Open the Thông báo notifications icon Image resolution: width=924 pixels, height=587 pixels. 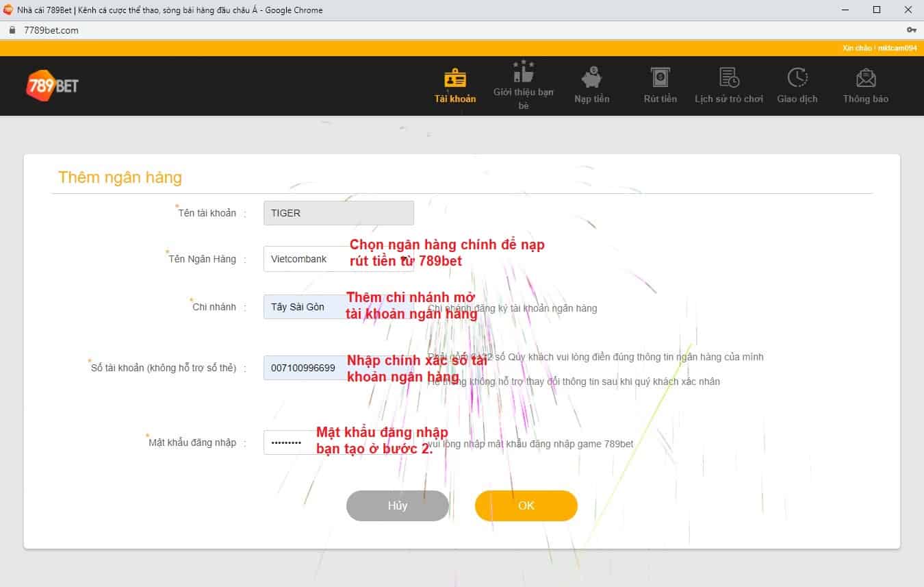point(866,77)
